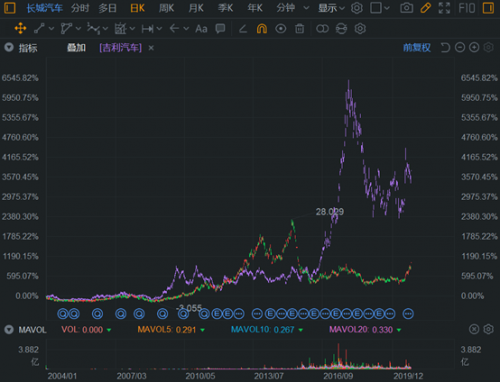The width and height of the screenshot is (500, 382).
Task: Select the orange pencil draw icon
Action: point(425,8)
